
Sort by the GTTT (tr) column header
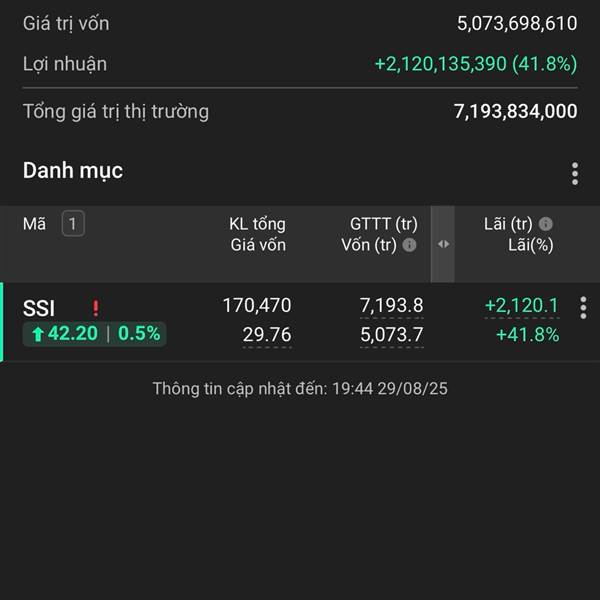[x=383, y=224]
